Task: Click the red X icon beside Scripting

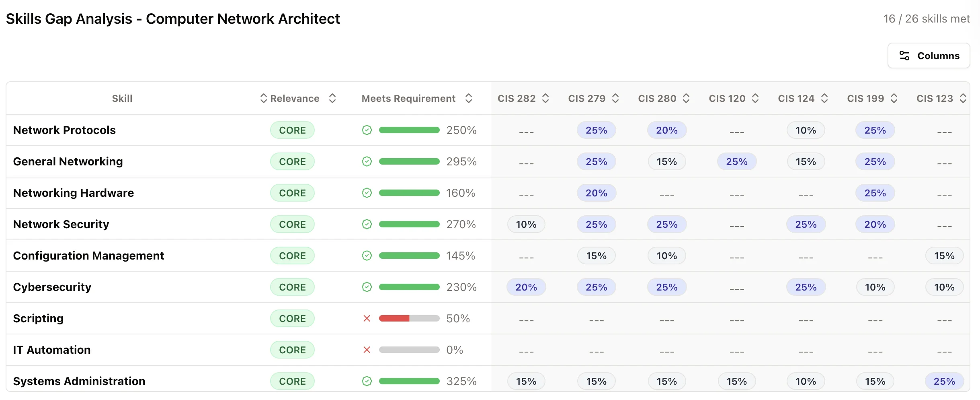Action: 367,318
